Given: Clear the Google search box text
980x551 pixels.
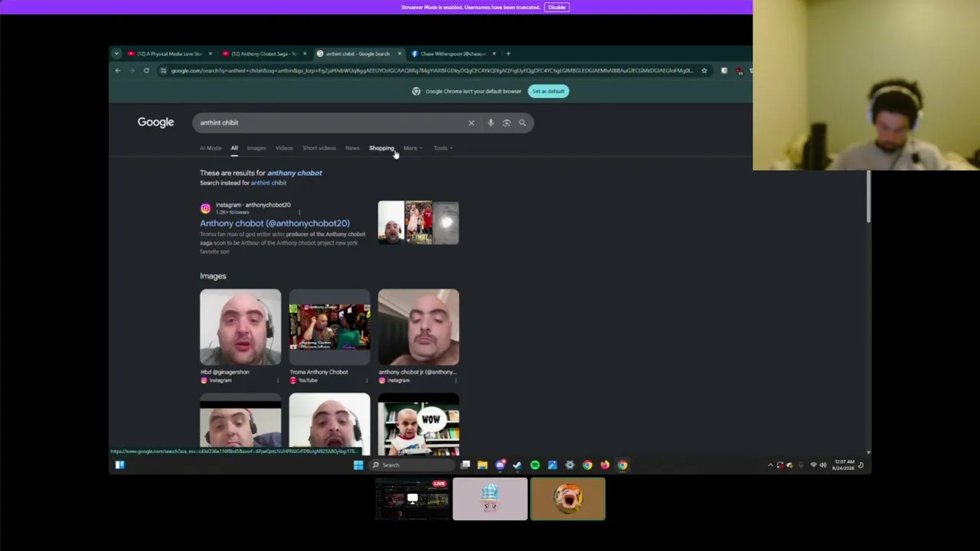Looking at the screenshot, I should (471, 122).
